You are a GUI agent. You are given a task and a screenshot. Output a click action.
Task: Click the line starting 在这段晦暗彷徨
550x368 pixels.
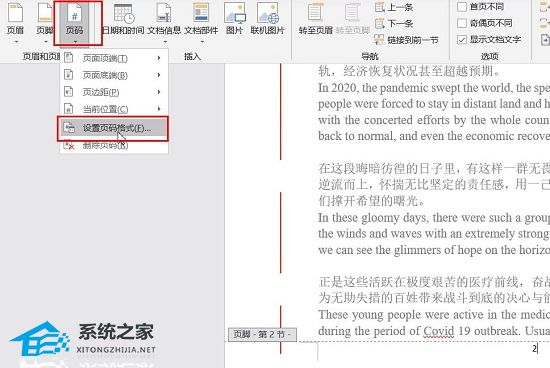point(434,169)
